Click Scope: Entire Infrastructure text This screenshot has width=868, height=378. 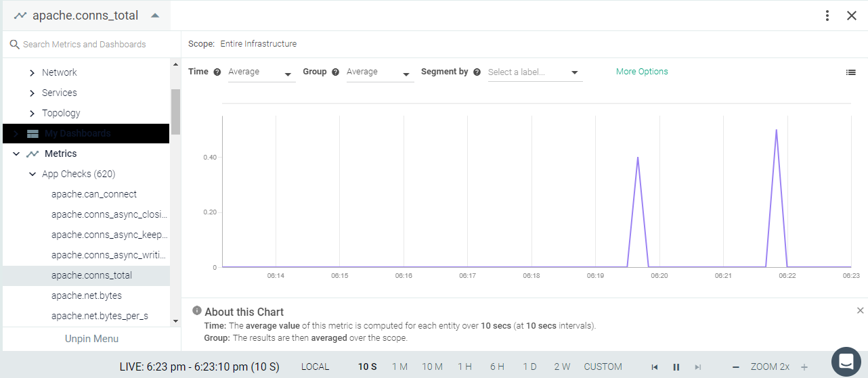click(242, 44)
